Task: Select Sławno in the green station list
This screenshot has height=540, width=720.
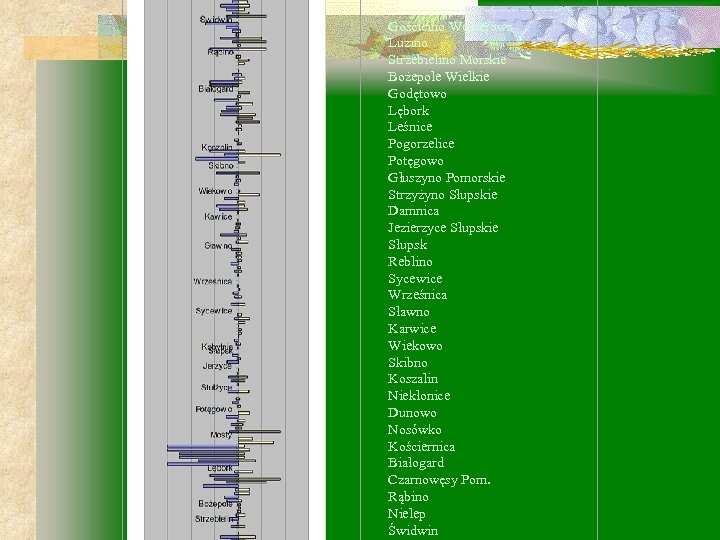Action: click(409, 312)
